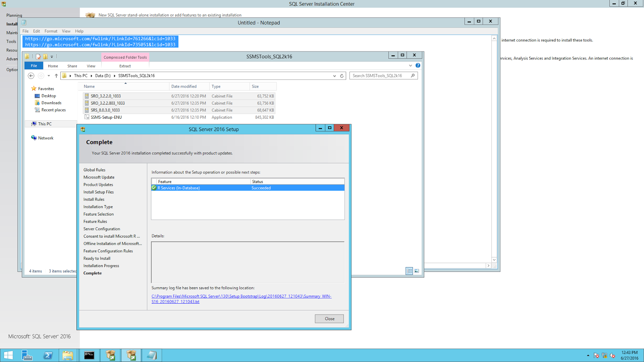This screenshot has height=362, width=644.
Task: Switch to the Extract ribbon tab
Action: (x=124, y=66)
